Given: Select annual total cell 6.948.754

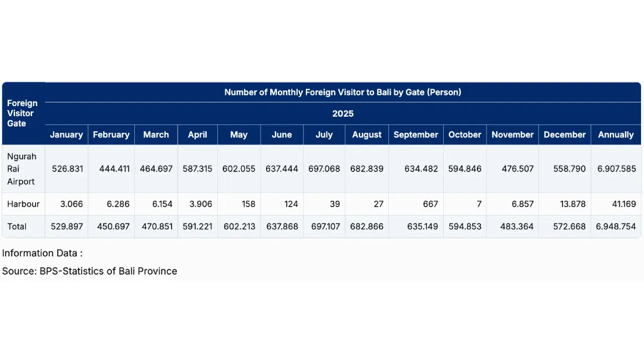Looking at the screenshot, I should [x=616, y=227].
